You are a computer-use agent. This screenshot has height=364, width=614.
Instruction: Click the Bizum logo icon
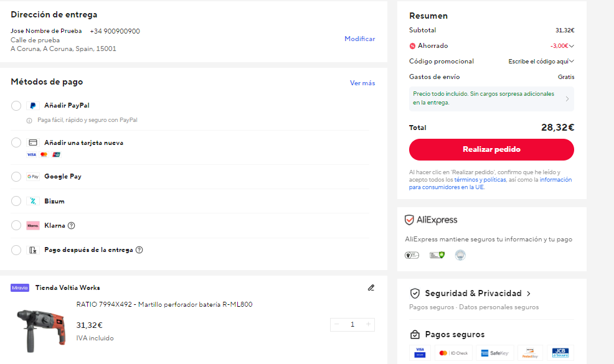coord(33,201)
